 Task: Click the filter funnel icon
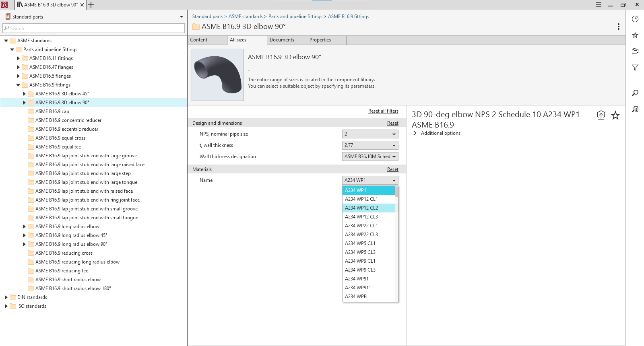635,67
